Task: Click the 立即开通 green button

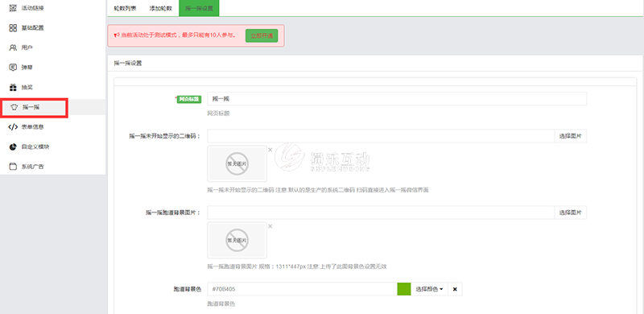Action: [x=262, y=35]
